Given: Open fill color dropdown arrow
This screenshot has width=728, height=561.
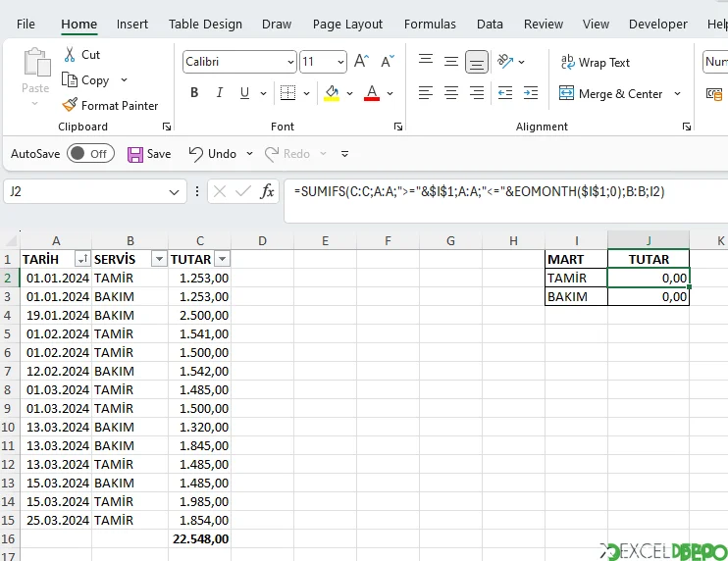Looking at the screenshot, I should 349,93.
